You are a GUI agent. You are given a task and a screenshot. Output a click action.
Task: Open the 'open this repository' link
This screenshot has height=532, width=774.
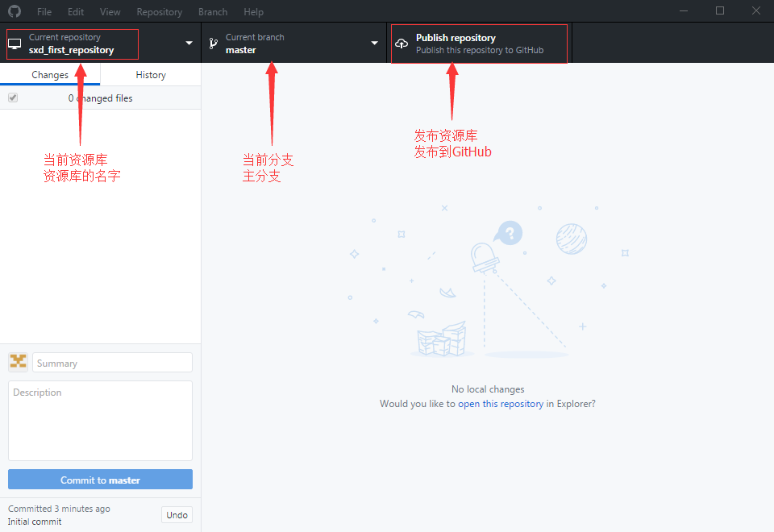501,404
